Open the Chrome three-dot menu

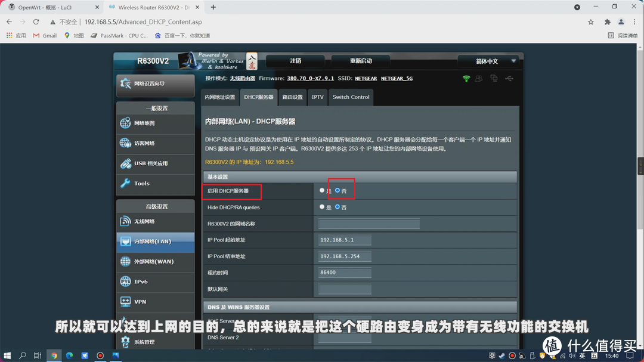point(634,22)
